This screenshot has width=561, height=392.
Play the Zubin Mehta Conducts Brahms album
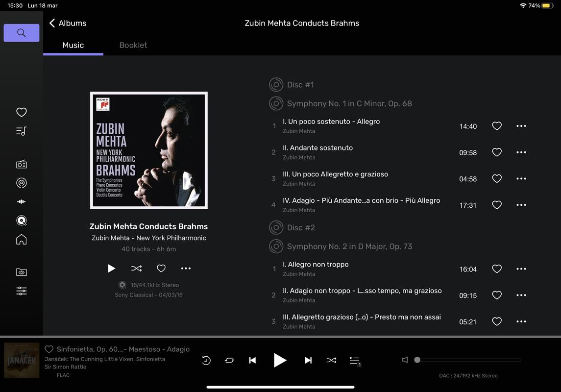pyautogui.click(x=111, y=268)
